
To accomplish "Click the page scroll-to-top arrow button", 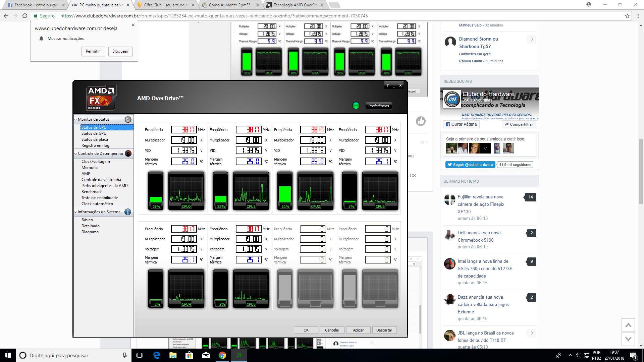I will [628, 325].
